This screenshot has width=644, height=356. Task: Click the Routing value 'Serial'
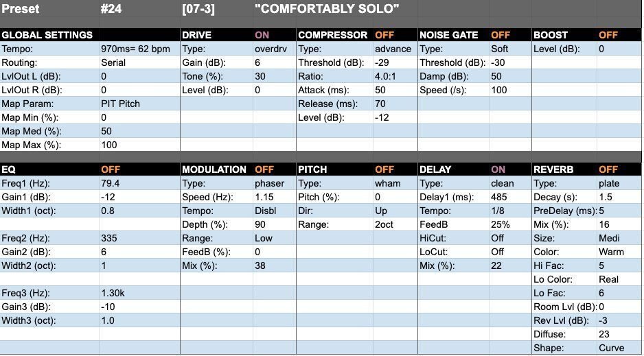click(113, 62)
